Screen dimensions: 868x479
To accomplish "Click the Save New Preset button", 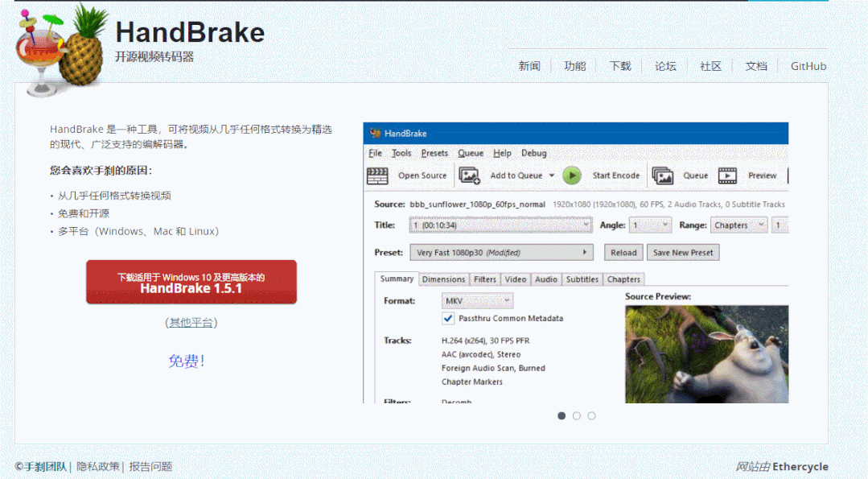I will coord(683,252).
